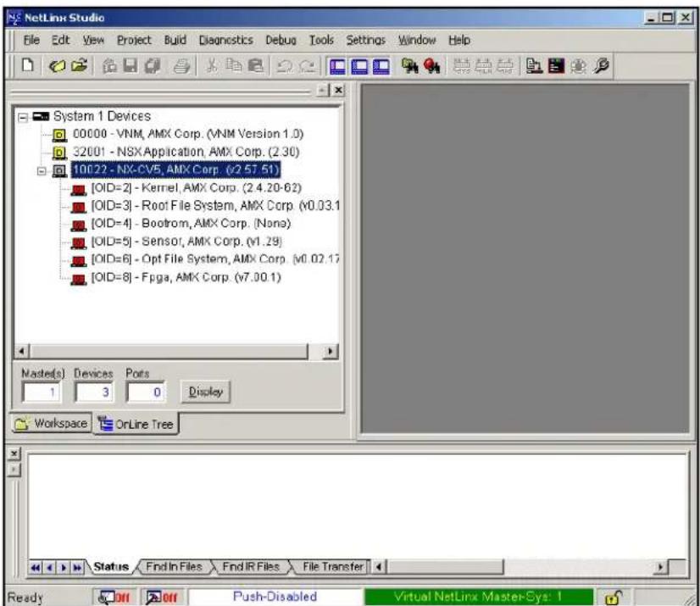Open the Diagnostics menu
This screenshot has height=606, width=700.
(226, 40)
